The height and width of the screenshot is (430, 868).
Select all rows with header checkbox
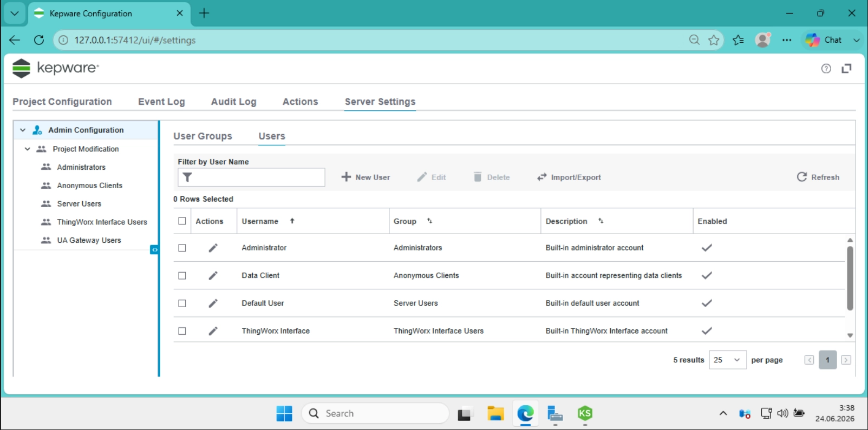click(x=182, y=221)
